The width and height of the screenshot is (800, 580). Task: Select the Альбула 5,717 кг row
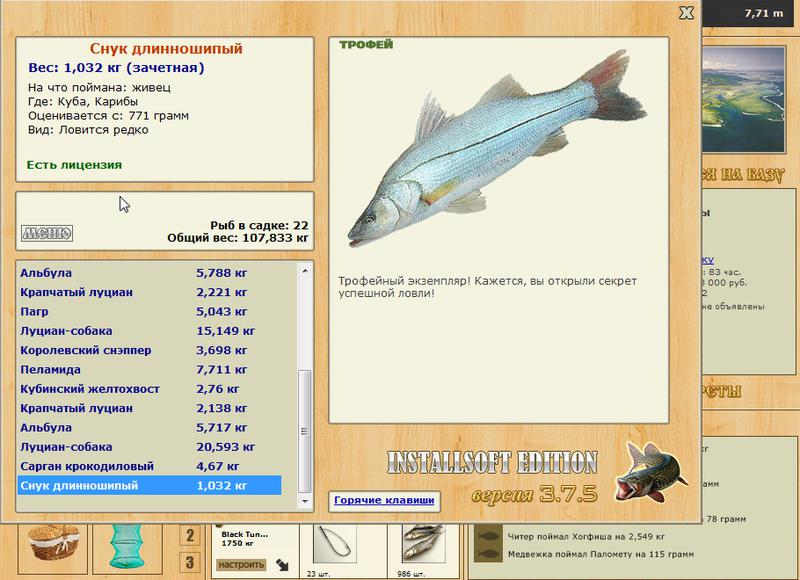coord(149,428)
